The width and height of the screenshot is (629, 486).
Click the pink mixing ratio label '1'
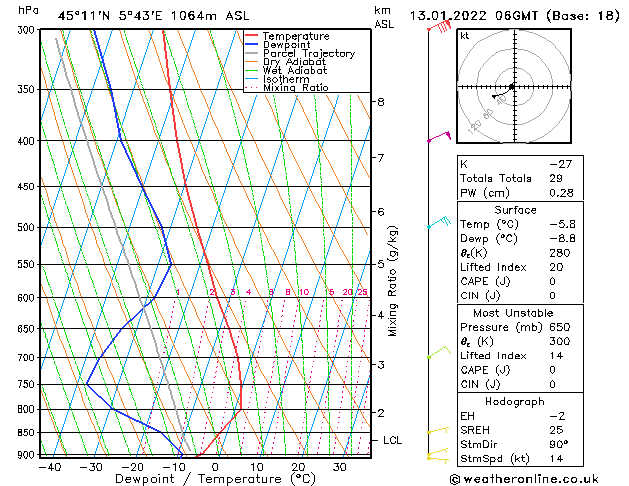click(x=178, y=292)
